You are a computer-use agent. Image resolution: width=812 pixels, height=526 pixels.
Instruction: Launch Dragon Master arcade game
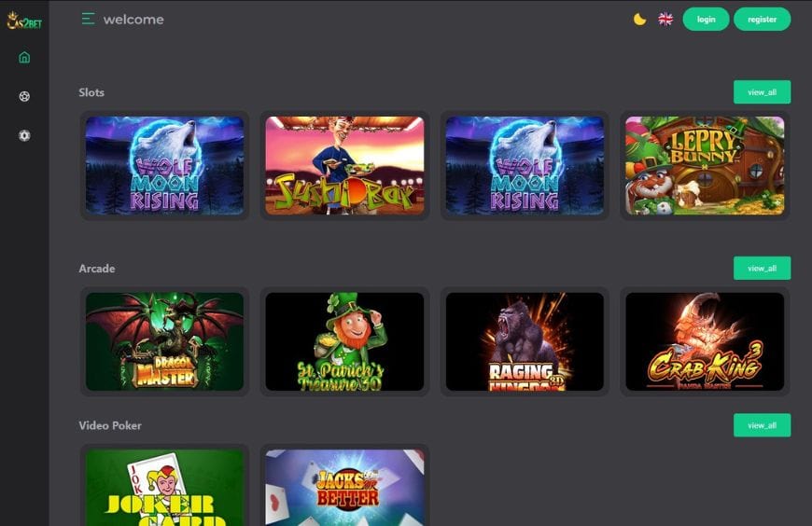[164, 341]
